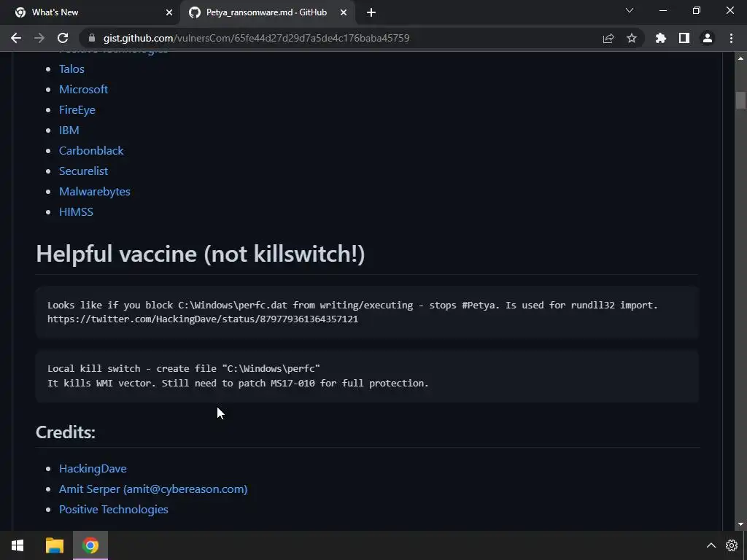Follow the FireEye link
747x560 pixels.
[x=77, y=110]
